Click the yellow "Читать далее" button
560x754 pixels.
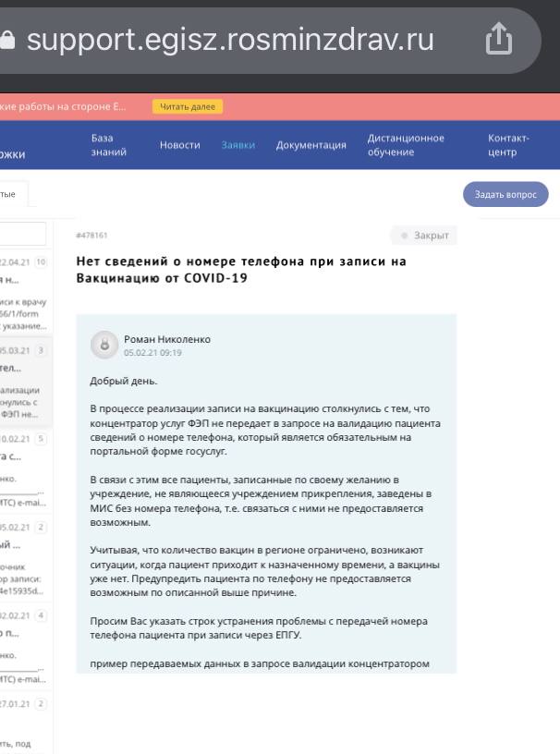click(x=188, y=107)
